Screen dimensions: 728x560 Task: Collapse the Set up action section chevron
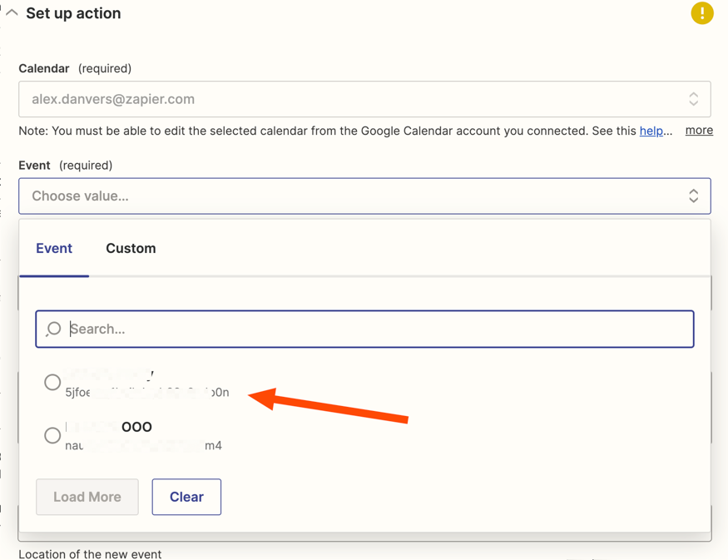pos(12,13)
